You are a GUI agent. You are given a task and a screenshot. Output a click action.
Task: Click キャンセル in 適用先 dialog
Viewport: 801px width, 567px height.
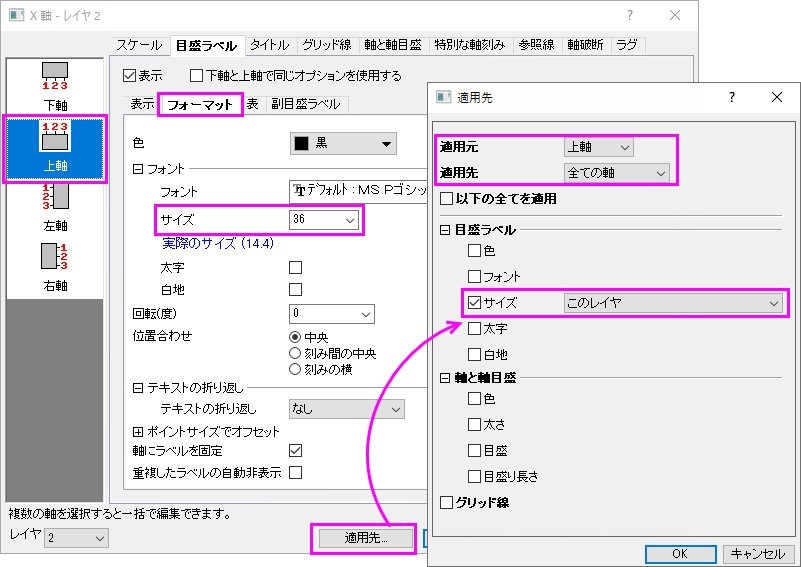(758, 554)
